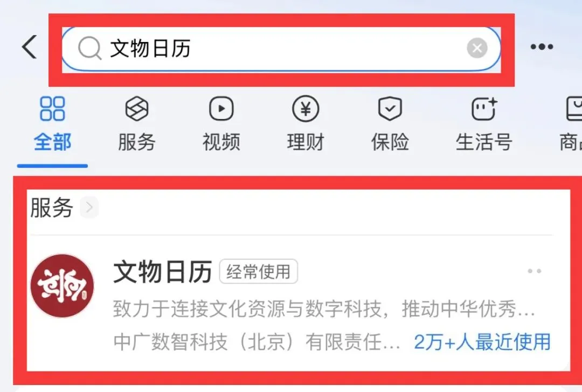
Task: Tap the description starting 致力于连接文化资源
Action: click(324, 309)
